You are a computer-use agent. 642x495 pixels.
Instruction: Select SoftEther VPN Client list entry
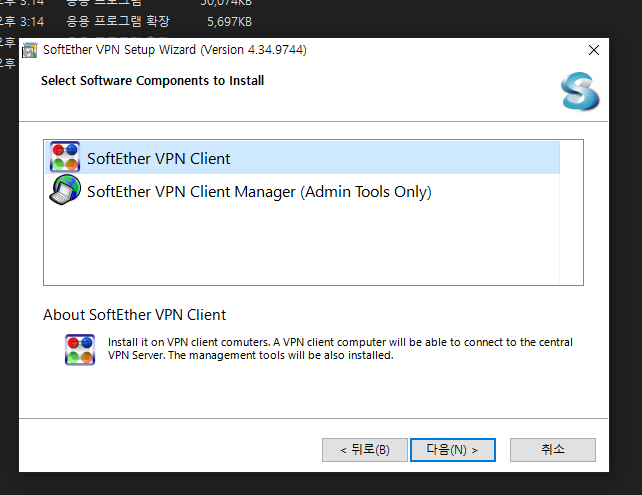point(303,158)
